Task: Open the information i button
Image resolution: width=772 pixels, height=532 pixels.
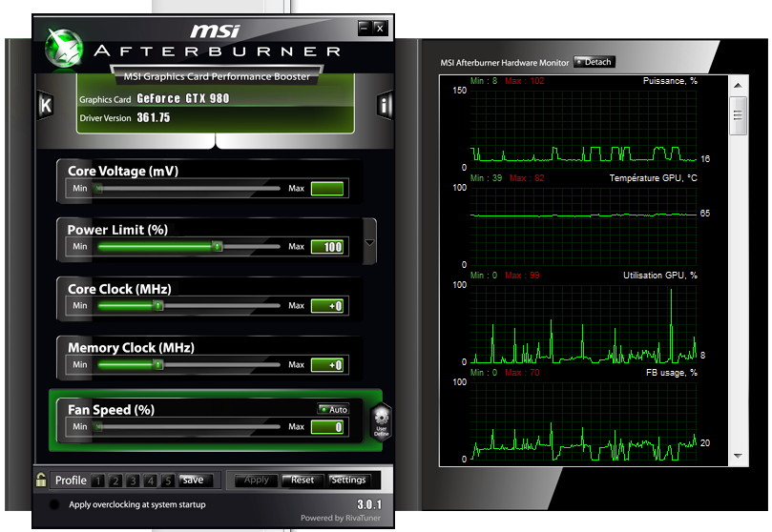Action: pos(384,105)
